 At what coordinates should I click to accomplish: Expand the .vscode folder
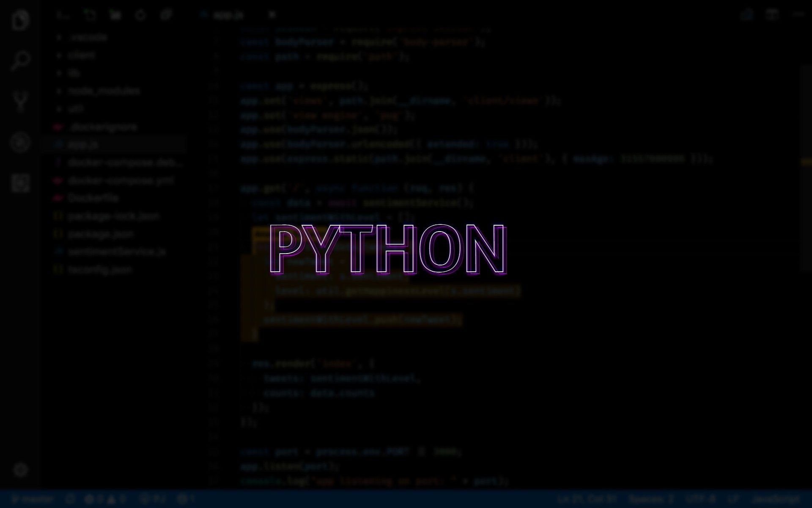pyautogui.click(x=88, y=37)
